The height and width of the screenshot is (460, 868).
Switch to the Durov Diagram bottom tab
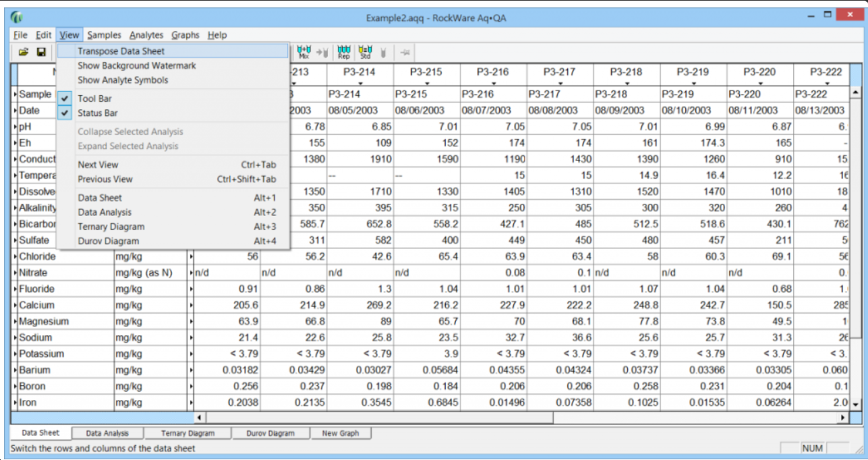(x=270, y=433)
